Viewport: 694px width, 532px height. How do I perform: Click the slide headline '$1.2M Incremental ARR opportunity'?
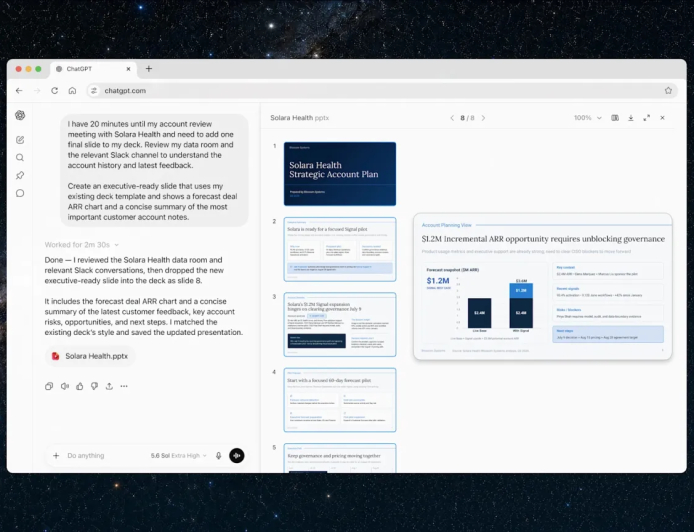pyautogui.click(x=543, y=239)
